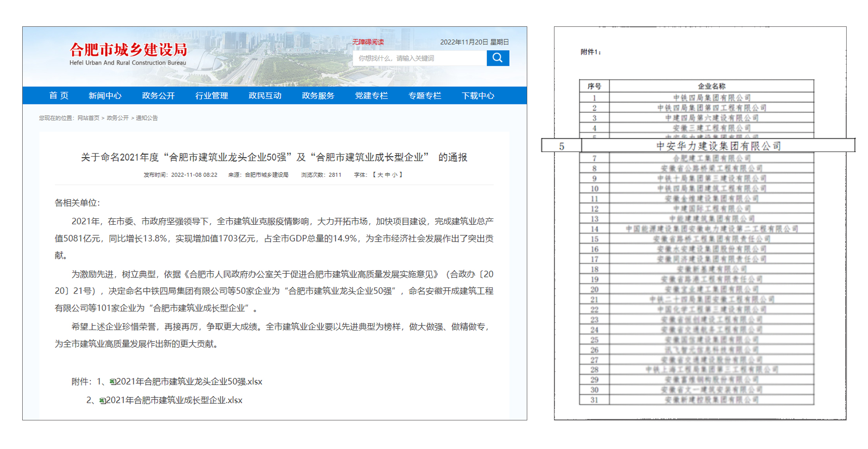Open the 行业管理 menu item
The image size is (868, 449).
pyautogui.click(x=212, y=95)
